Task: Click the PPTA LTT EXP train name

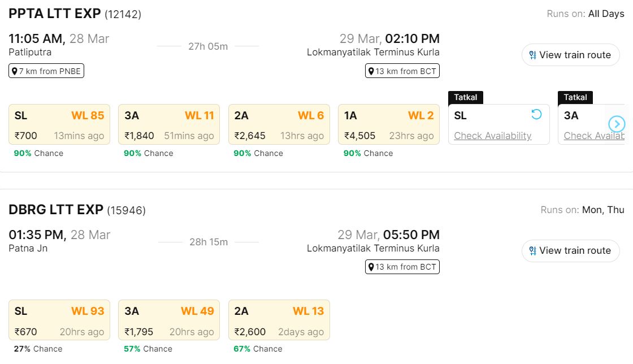Action: 55,14
